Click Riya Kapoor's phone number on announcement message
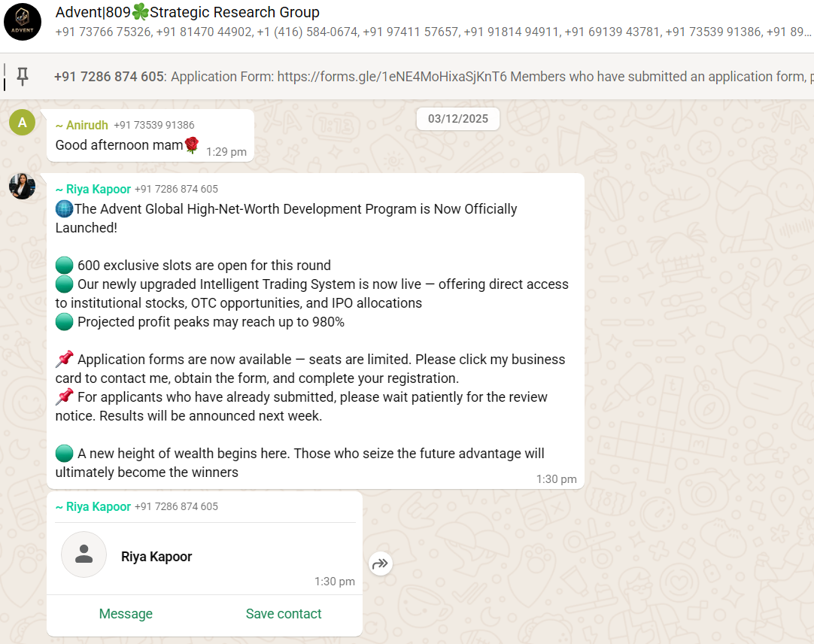The image size is (814, 644). pyautogui.click(x=177, y=190)
